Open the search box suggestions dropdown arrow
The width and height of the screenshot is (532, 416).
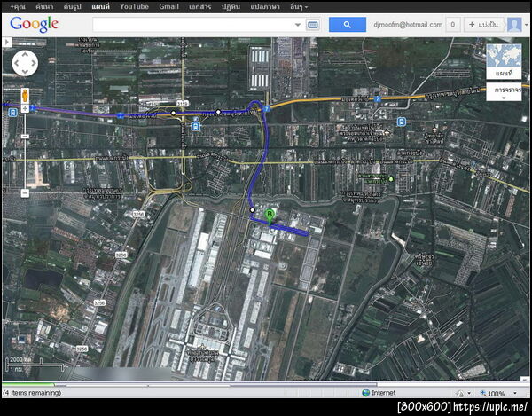pyautogui.click(x=298, y=25)
